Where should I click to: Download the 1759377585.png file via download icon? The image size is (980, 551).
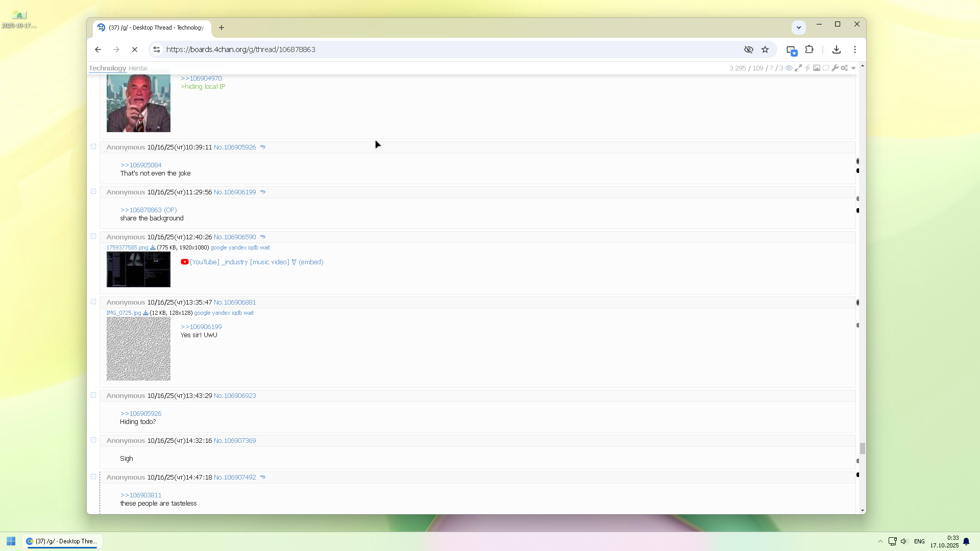tap(153, 248)
